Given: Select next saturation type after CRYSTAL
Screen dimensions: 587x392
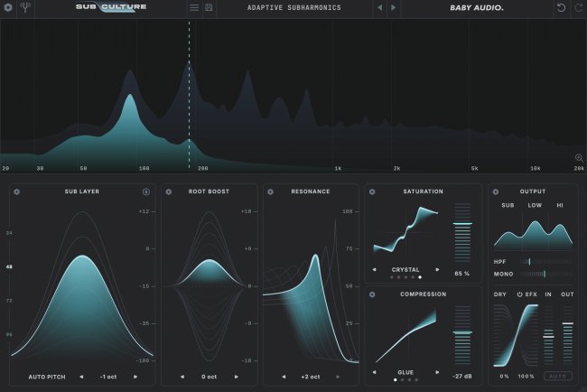Looking at the screenshot, I should click(x=437, y=269).
